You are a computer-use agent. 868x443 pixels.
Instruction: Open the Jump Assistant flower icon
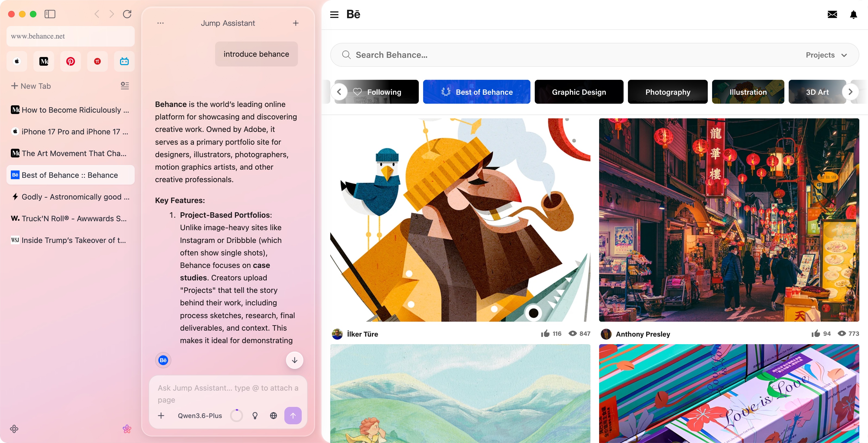click(x=127, y=429)
